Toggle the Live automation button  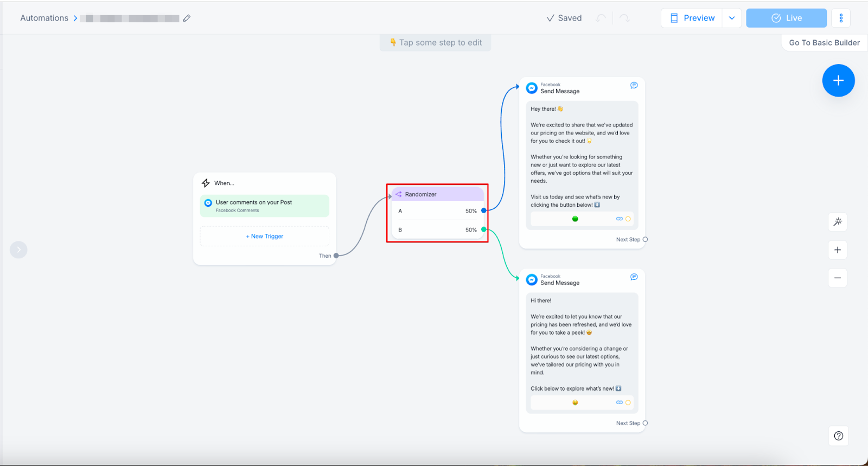pyautogui.click(x=786, y=18)
